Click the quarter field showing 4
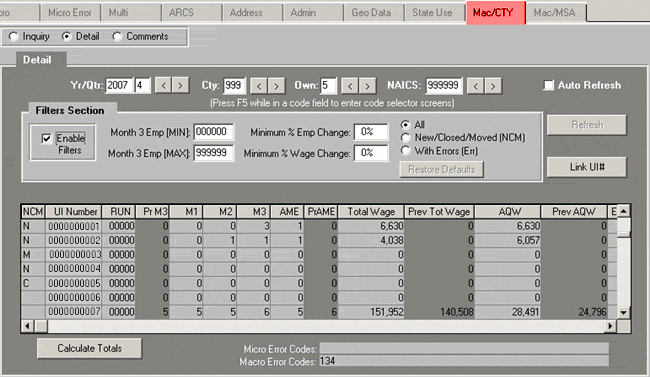 point(142,85)
